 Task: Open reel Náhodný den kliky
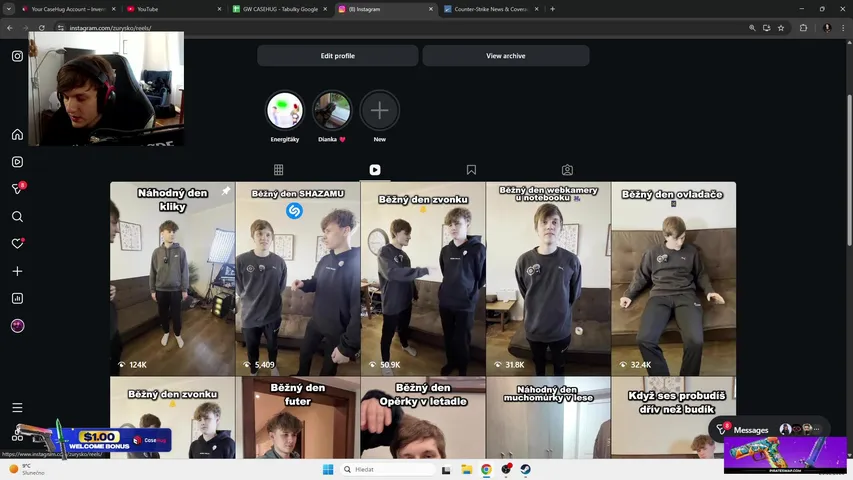click(172, 279)
